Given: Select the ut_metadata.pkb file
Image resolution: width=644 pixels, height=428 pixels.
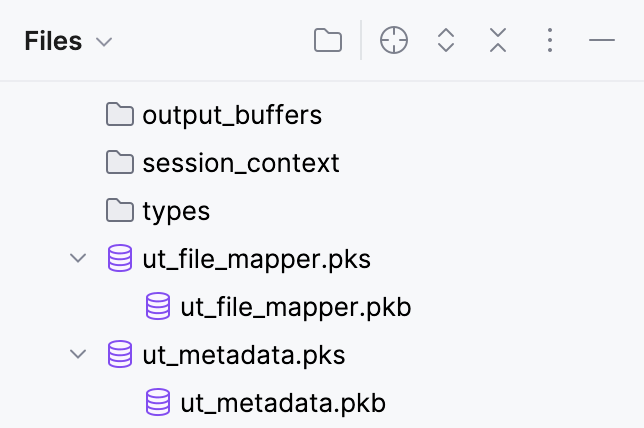Looking at the screenshot, I should click(x=283, y=403).
